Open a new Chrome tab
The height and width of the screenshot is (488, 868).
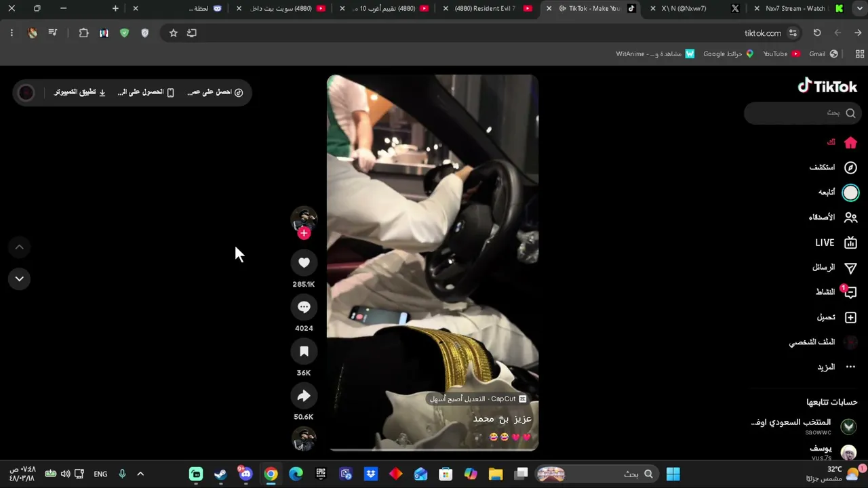tap(115, 9)
